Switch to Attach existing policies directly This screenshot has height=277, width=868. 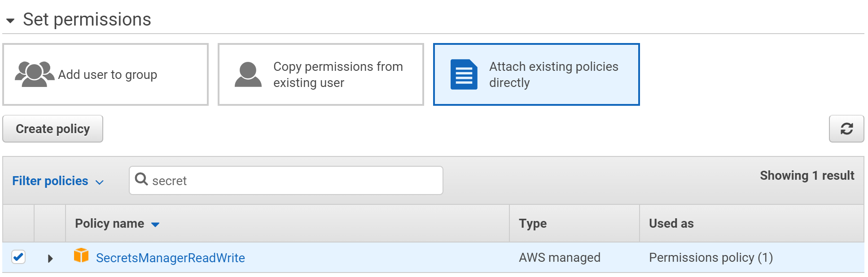point(536,74)
